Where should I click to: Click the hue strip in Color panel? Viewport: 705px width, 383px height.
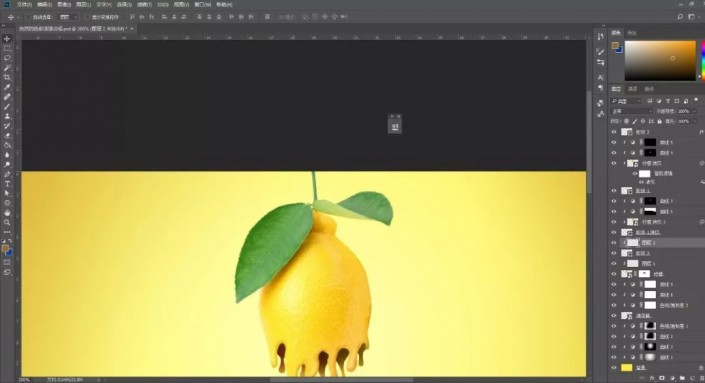pyautogui.click(x=703, y=61)
